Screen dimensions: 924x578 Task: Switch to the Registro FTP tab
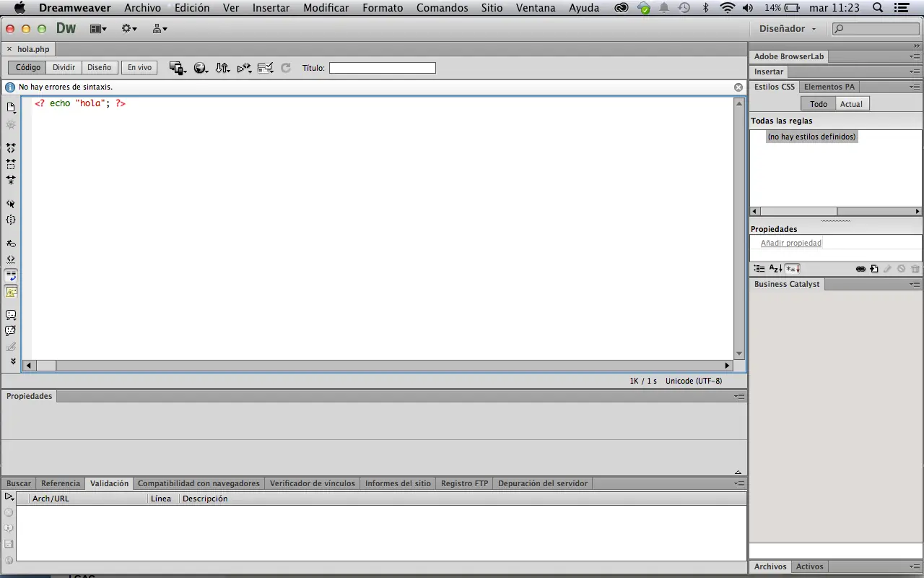click(464, 483)
